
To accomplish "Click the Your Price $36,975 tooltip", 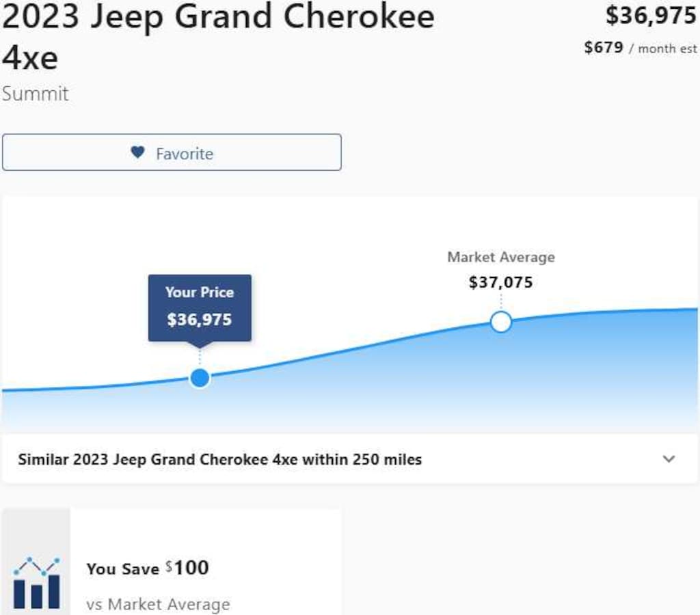I will tap(200, 307).
